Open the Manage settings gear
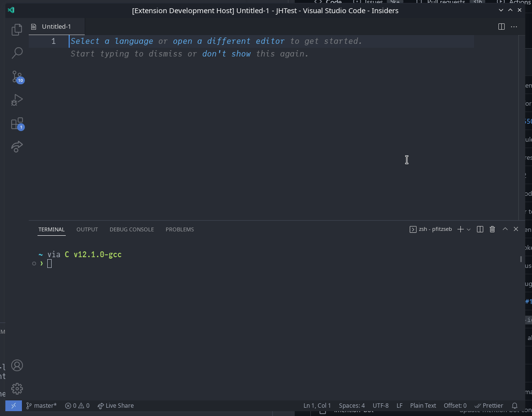Viewport: 532px width, 416px height. (17, 389)
